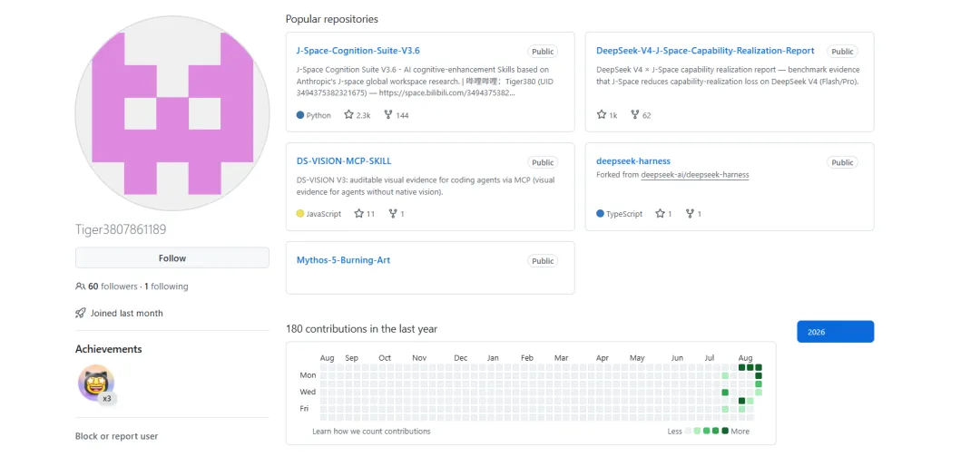Click the fork icon in the DS-VISION-MCP-SKILL card

(393, 214)
